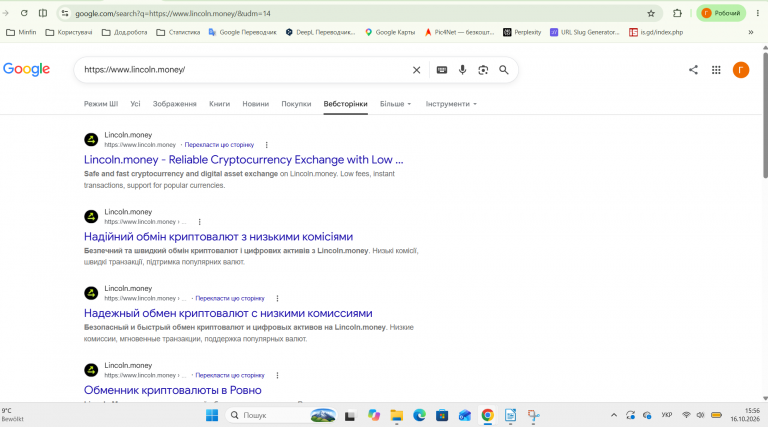The height and width of the screenshot is (427, 768).
Task: Open weather widget showing 9°C
Action: [13, 415]
